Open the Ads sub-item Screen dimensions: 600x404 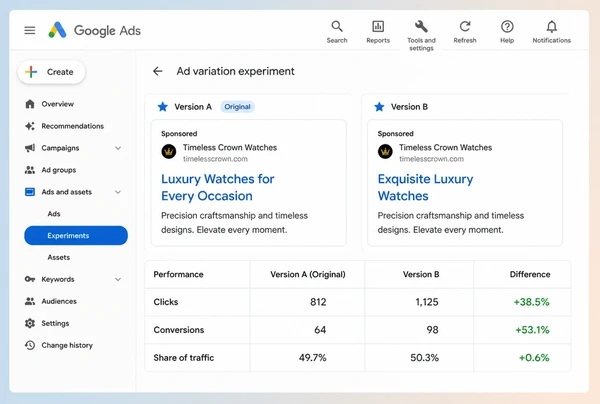click(54, 213)
